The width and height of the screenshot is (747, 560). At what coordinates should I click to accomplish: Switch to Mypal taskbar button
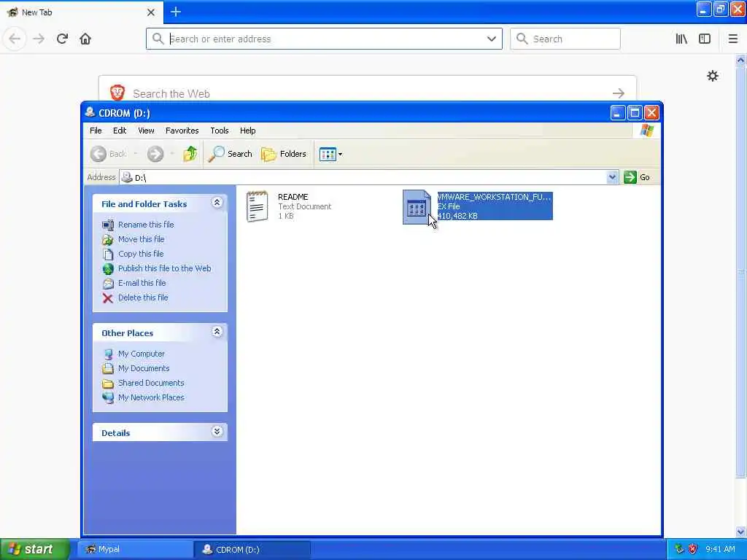coord(135,550)
